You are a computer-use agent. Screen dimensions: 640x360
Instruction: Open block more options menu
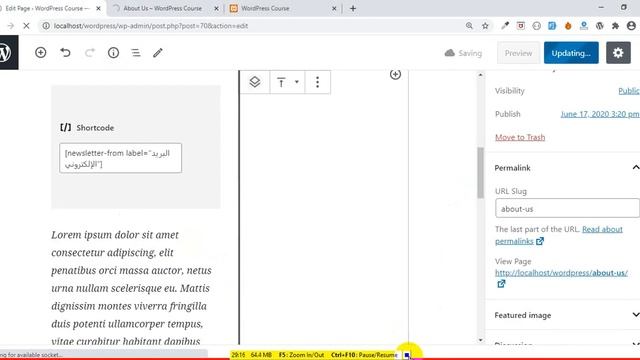tap(317, 82)
